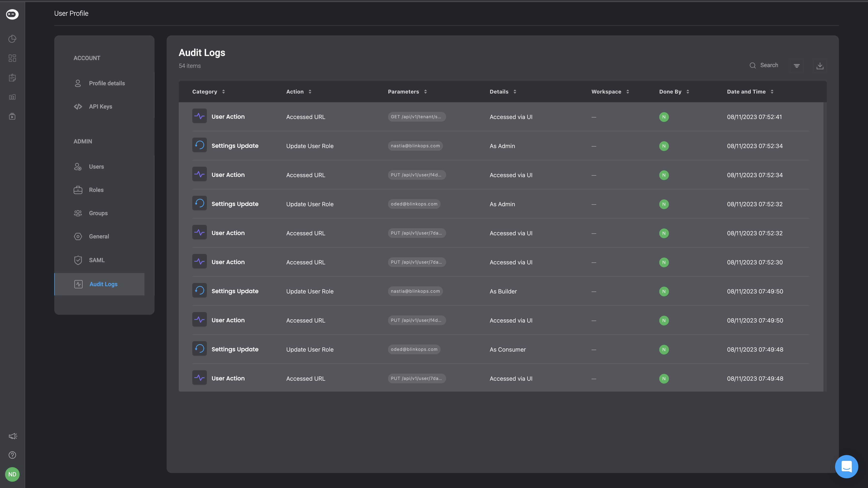The width and height of the screenshot is (868, 488).
Task: Open the grid apps icon in left rail
Action: coord(12,58)
